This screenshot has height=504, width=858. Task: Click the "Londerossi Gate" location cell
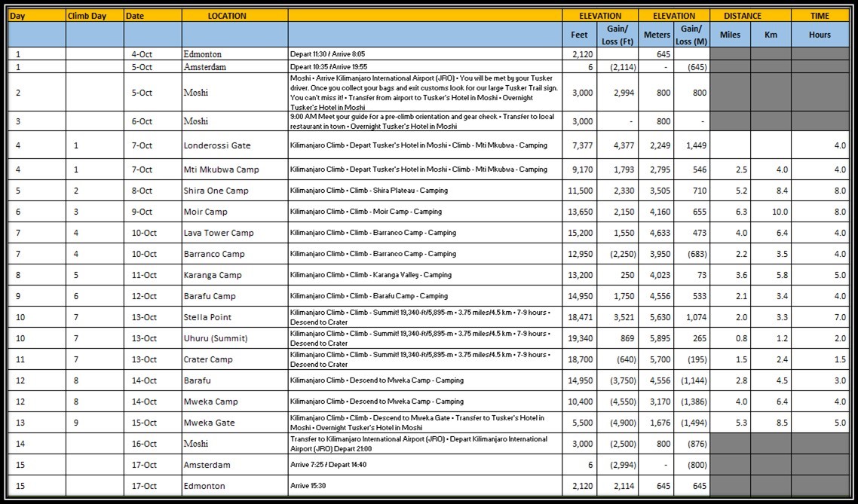[x=217, y=145]
